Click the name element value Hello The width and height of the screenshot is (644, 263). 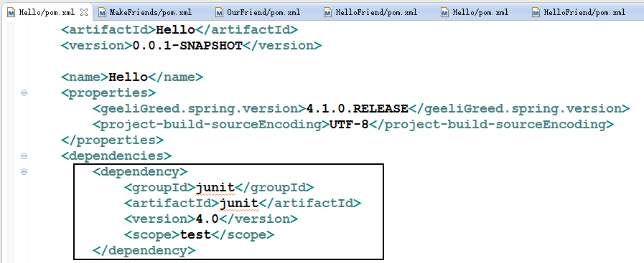coord(128,77)
